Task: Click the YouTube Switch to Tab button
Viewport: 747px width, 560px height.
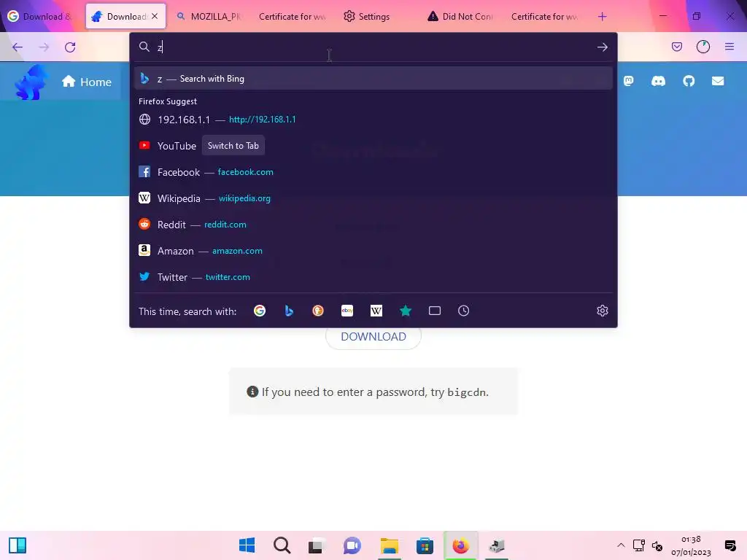Action: 233,146
